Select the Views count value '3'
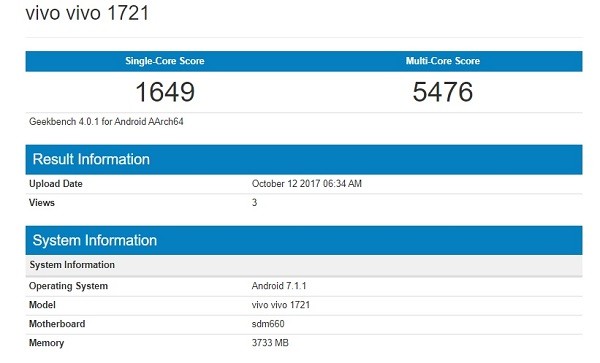The image size is (600, 363). pos(254,203)
